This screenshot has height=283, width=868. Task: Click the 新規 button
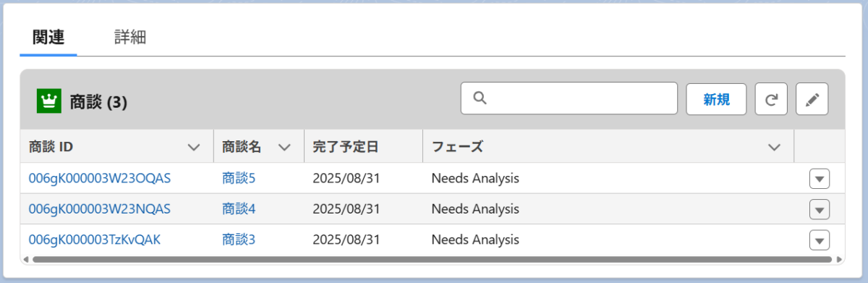[716, 99]
